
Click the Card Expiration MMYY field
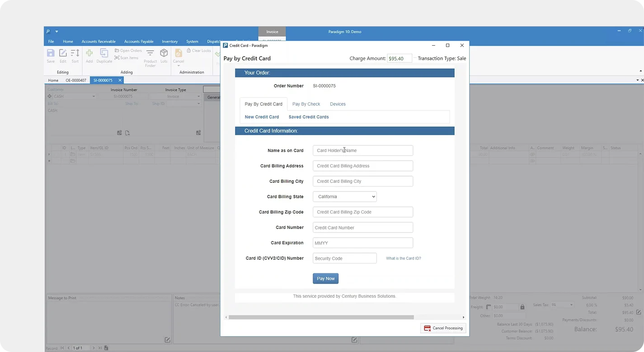[x=363, y=243]
